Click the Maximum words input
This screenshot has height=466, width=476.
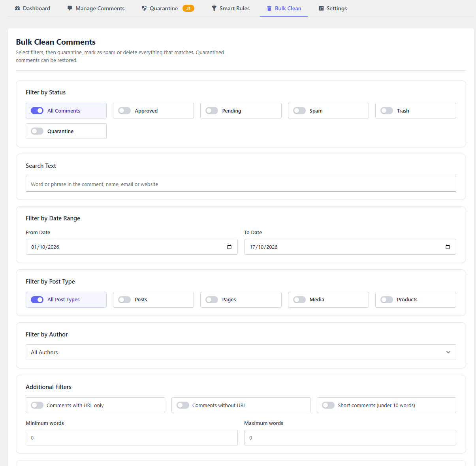point(350,438)
